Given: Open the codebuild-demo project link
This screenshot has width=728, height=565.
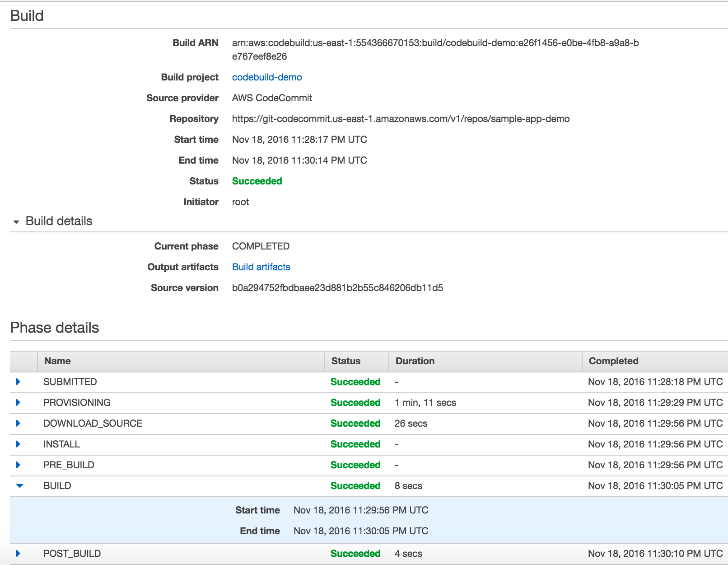Looking at the screenshot, I should coord(266,77).
